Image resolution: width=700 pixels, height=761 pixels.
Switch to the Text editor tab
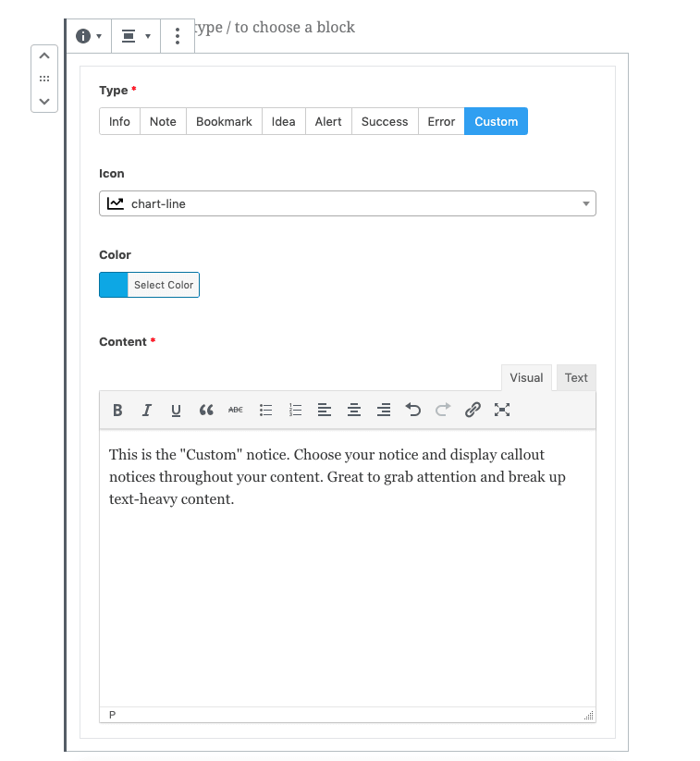tap(576, 377)
